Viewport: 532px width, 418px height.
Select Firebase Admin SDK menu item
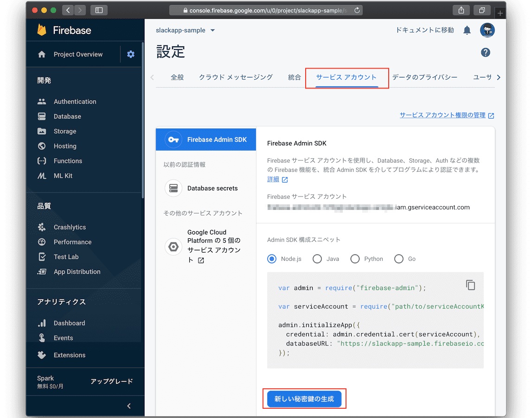coord(206,139)
